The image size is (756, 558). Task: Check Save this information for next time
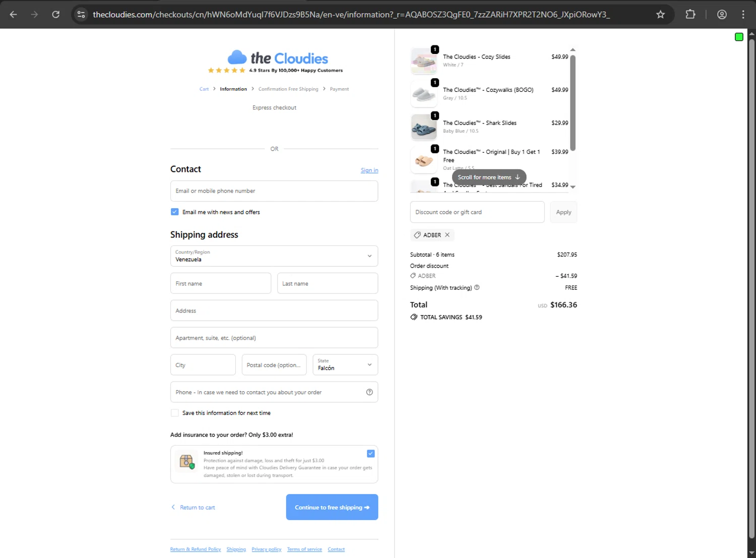[x=174, y=413]
